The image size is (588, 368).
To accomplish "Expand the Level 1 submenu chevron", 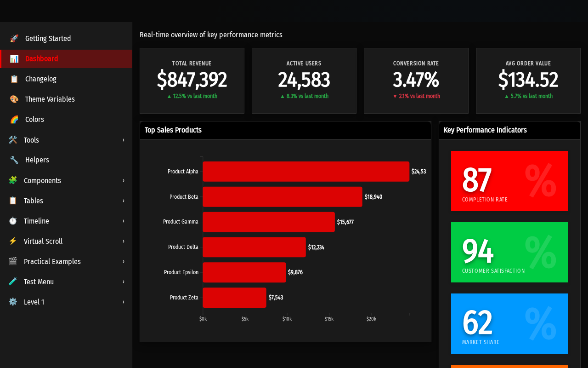I will coord(123,302).
